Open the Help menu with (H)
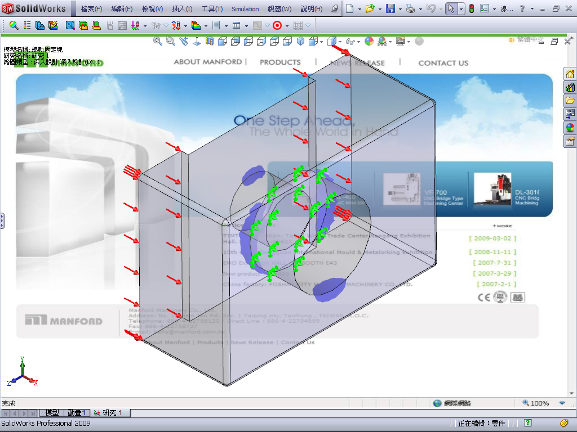This screenshot has width=577, height=432. coord(311,9)
